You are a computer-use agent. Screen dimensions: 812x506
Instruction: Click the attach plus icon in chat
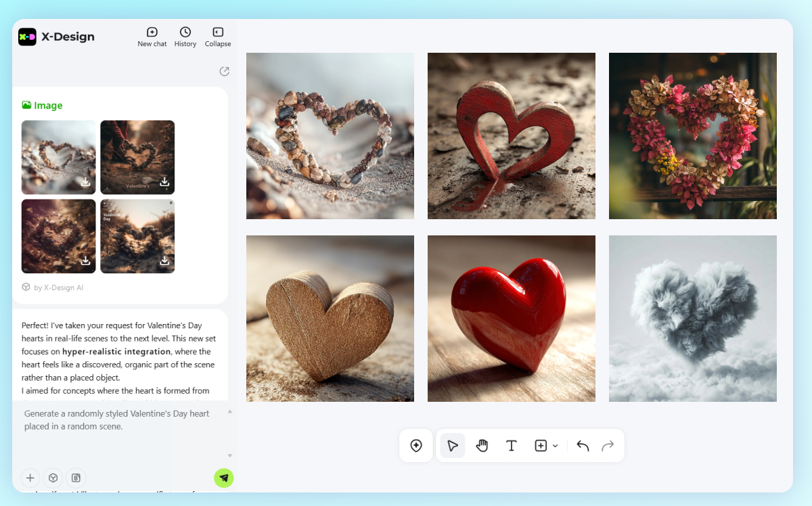(x=30, y=478)
